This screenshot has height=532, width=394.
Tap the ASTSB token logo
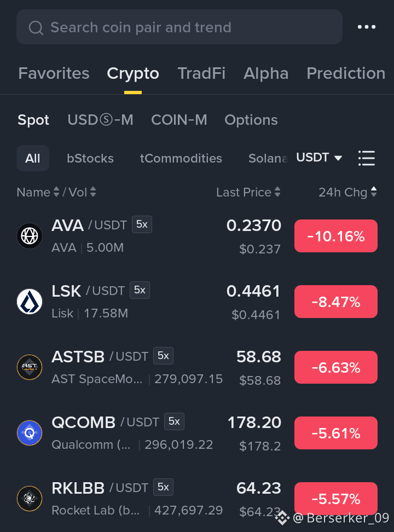point(30,367)
